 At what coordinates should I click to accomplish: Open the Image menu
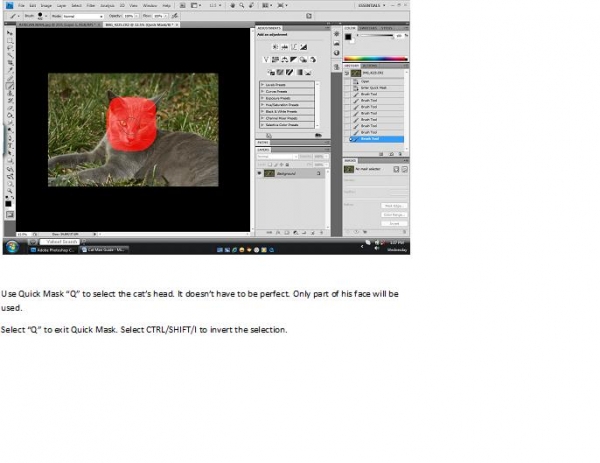(46, 6)
